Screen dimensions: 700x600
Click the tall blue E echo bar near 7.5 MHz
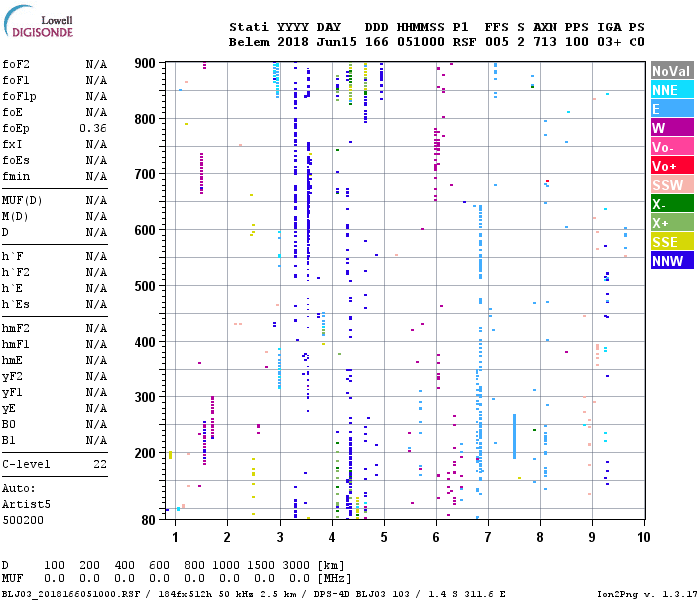[514, 437]
